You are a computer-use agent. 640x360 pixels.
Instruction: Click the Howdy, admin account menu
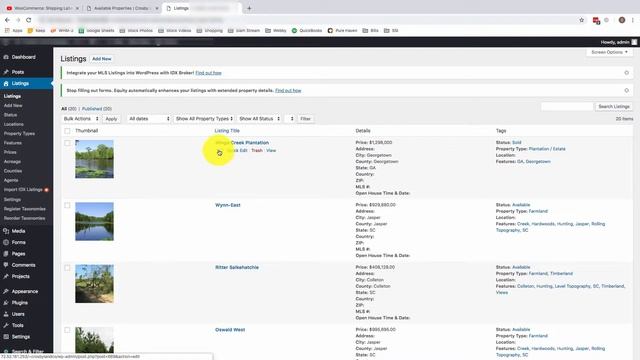tap(618, 42)
